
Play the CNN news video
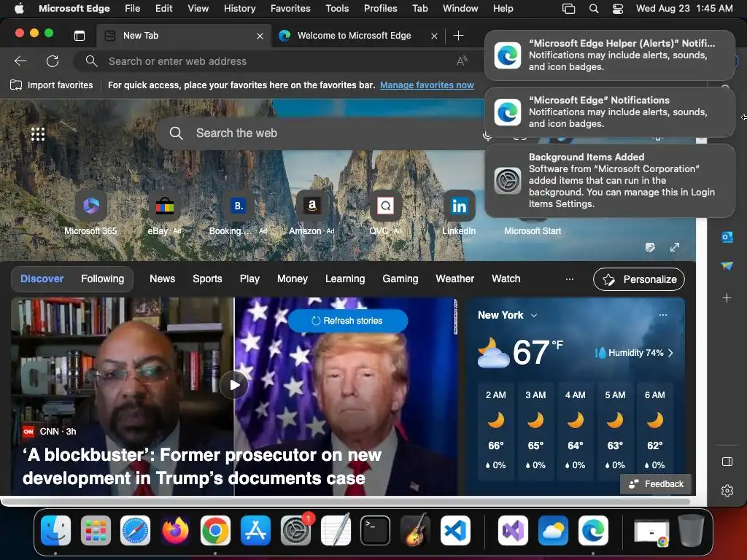234,385
